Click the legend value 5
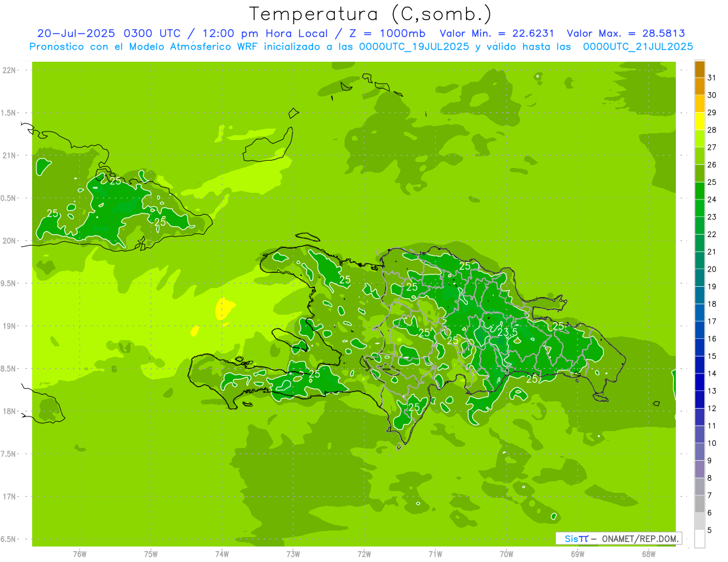The width and height of the screenshot is (728, 562). point(710,530)
